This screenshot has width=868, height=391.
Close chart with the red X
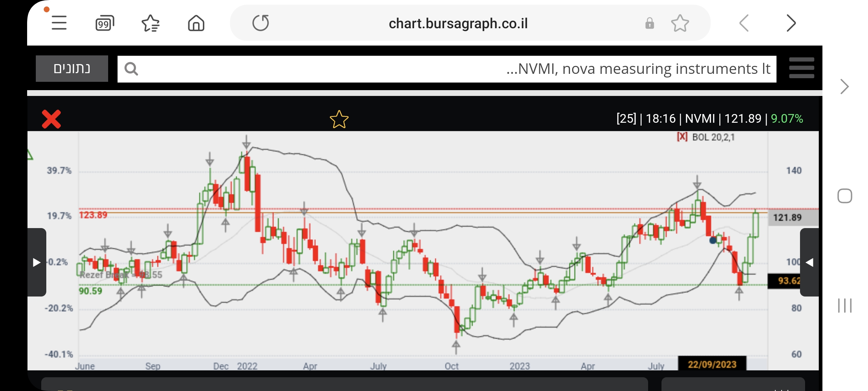tap(51, 119)
